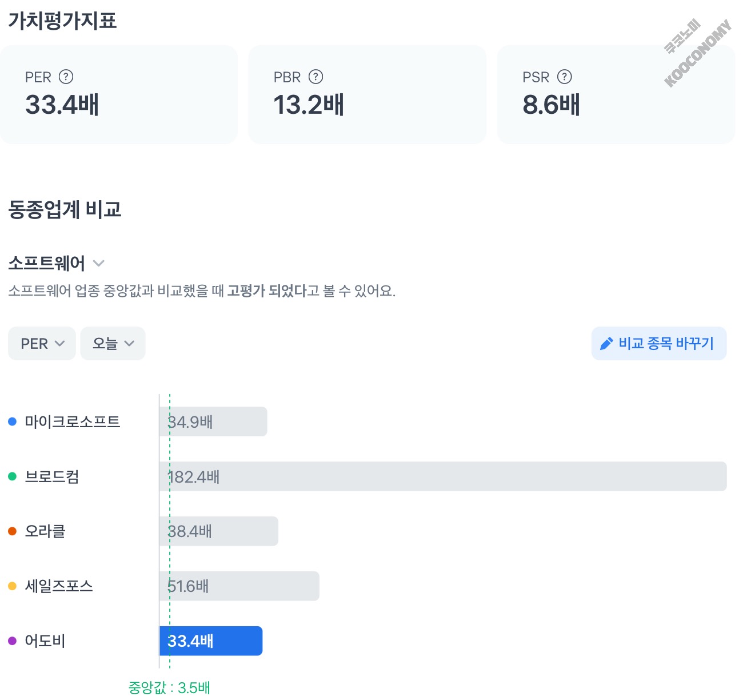
Task: Click the 동종업계 비교 section heading
Action: [x=65, y=210]
